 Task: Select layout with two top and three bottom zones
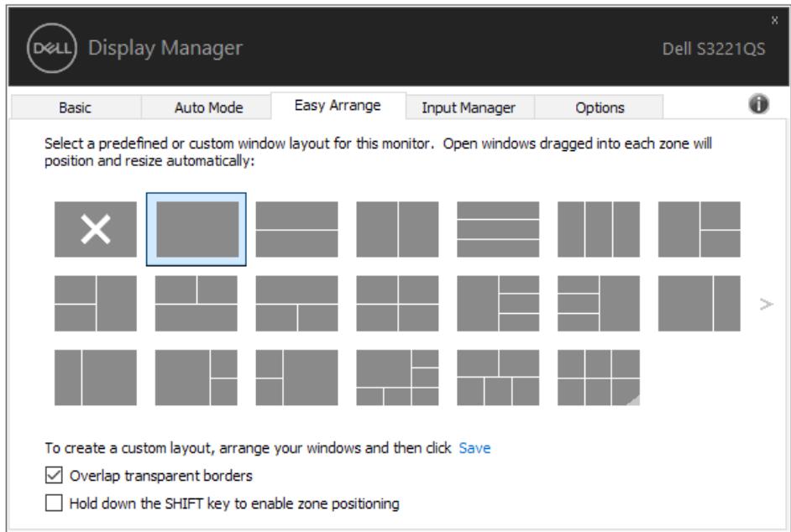[498, 378]
